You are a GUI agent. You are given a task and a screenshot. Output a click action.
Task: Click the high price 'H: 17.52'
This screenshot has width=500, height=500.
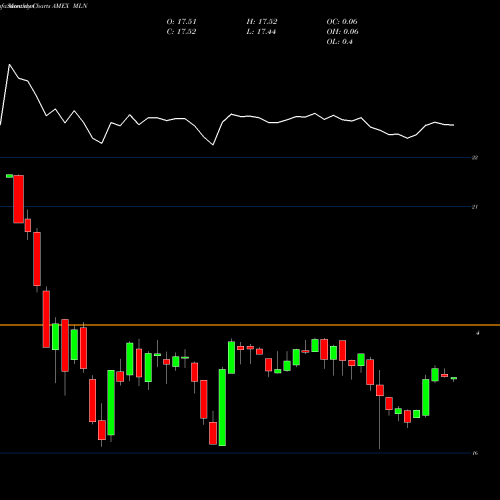point(262,22)
